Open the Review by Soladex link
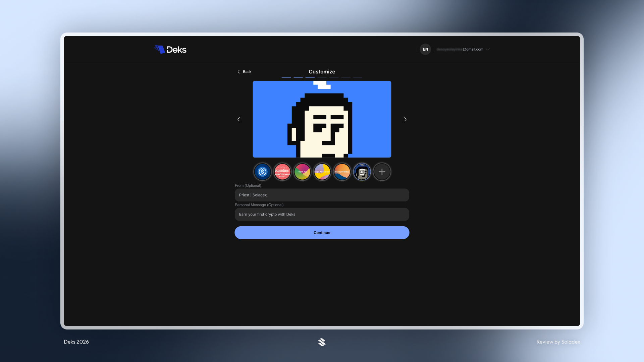The image size is (644, 362). (x=558, y=342)
